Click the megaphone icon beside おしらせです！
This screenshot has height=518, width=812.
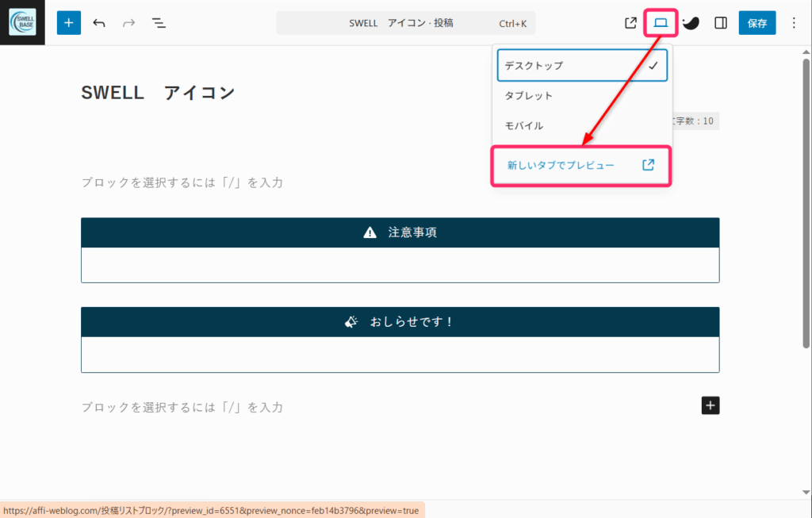[351, 322]
